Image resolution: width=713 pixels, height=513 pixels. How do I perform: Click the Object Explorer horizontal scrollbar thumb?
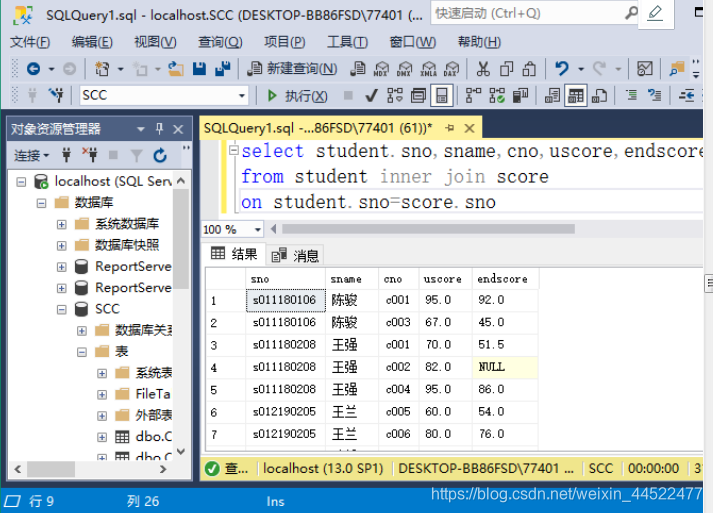coord(51,468)
